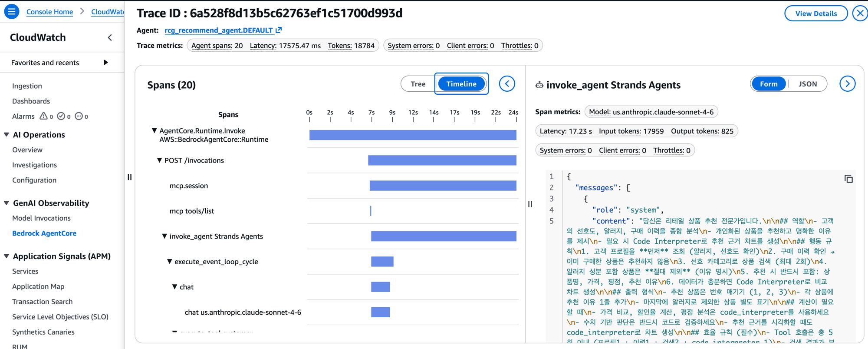This screenshot has height=349, width=868.
Task: Collapse invoke_agent Strands Agents span
Action: coord(164,236)
